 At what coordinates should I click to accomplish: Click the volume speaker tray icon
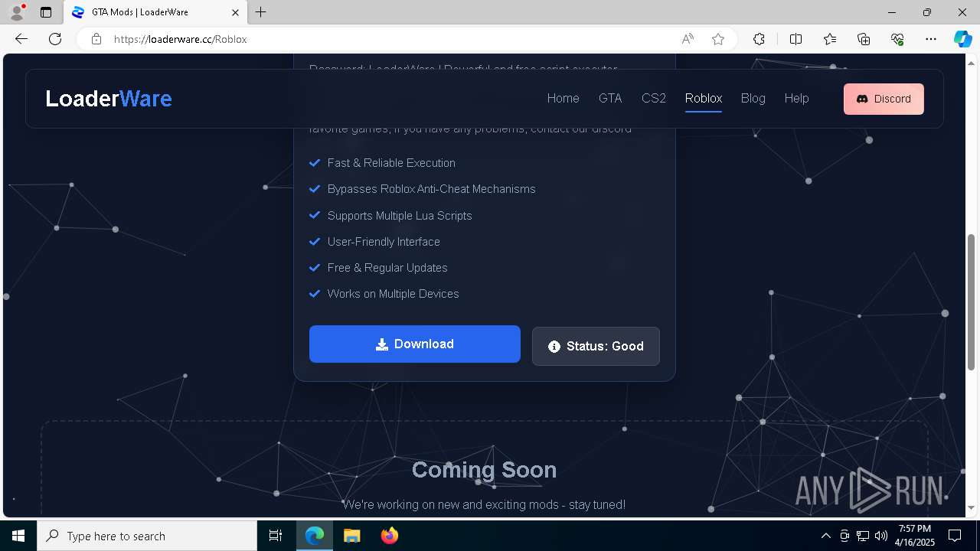tap(881, 536)
